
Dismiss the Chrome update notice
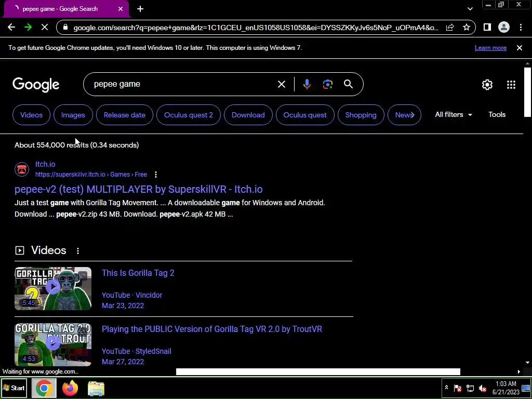tap(520, 48)
